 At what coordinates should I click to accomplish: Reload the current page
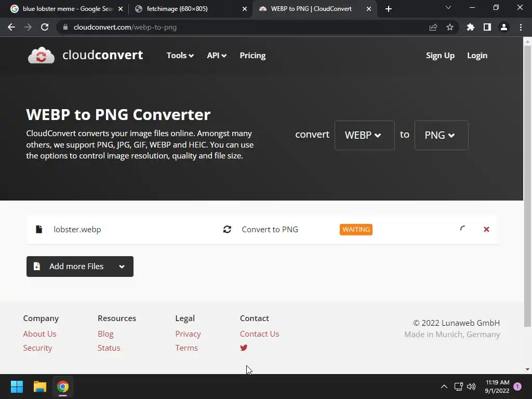coord(45,27)
